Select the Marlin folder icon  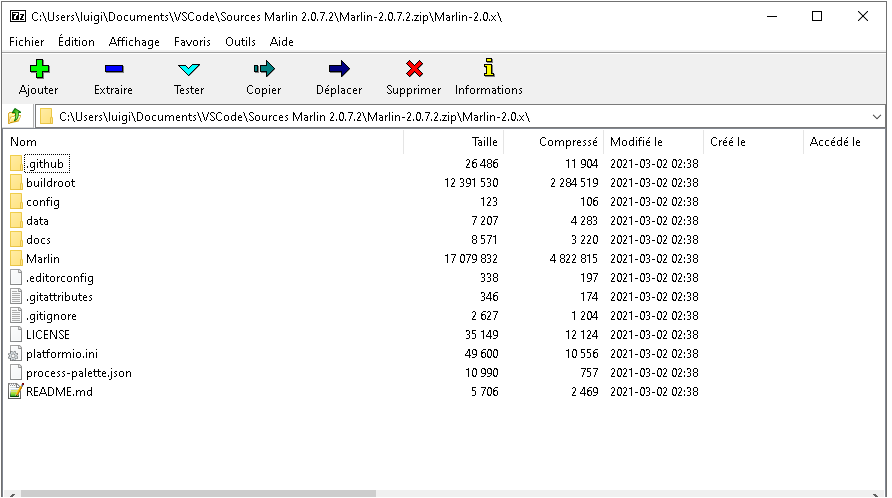point(16,259)
